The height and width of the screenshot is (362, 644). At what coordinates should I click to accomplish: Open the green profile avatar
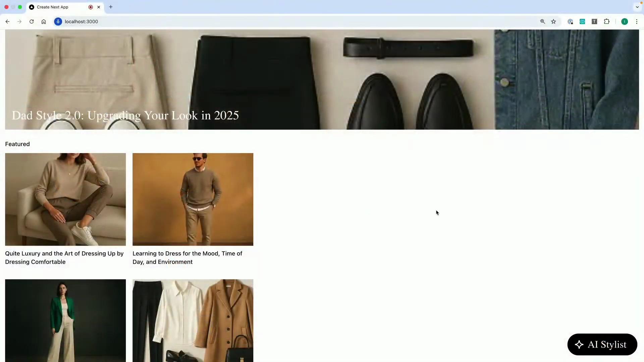pos(625,21)
